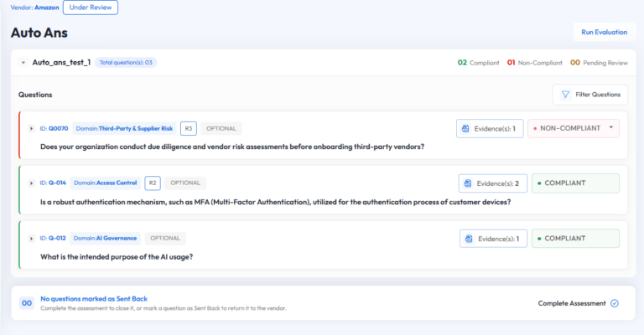644x335 pixels.
Task: Click the ID: Q-012 label
Action: click(53, 238)
